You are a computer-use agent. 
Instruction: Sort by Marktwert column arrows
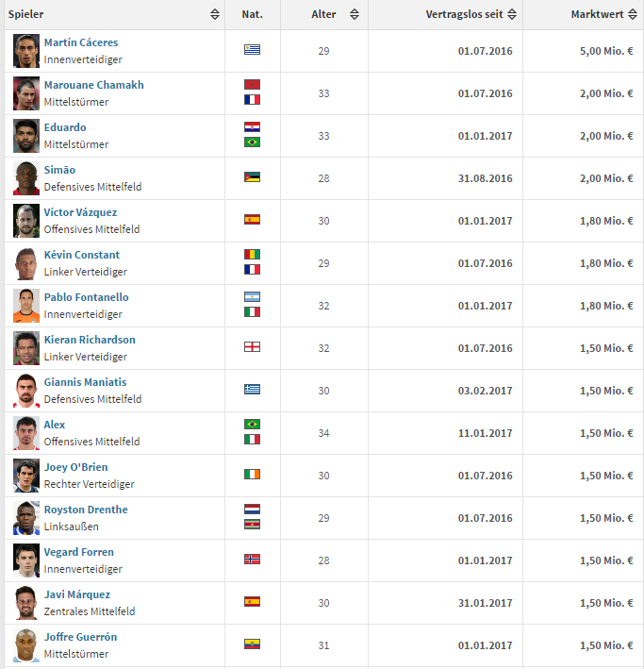click(x=633, y=14)
